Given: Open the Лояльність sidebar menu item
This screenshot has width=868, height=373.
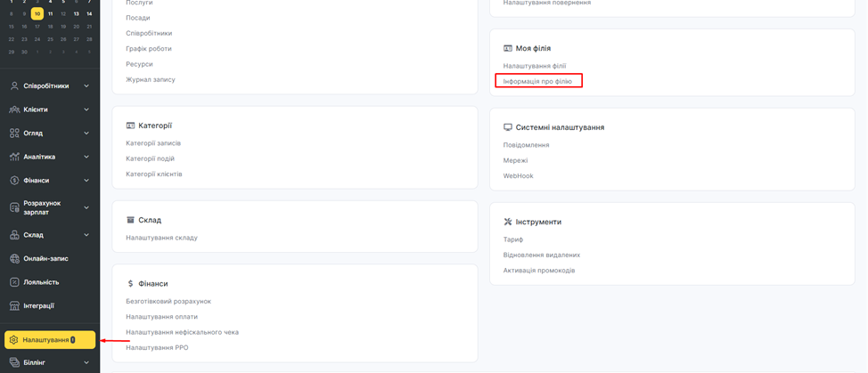Looking at the screenshot, I should (x=41, y=282).
